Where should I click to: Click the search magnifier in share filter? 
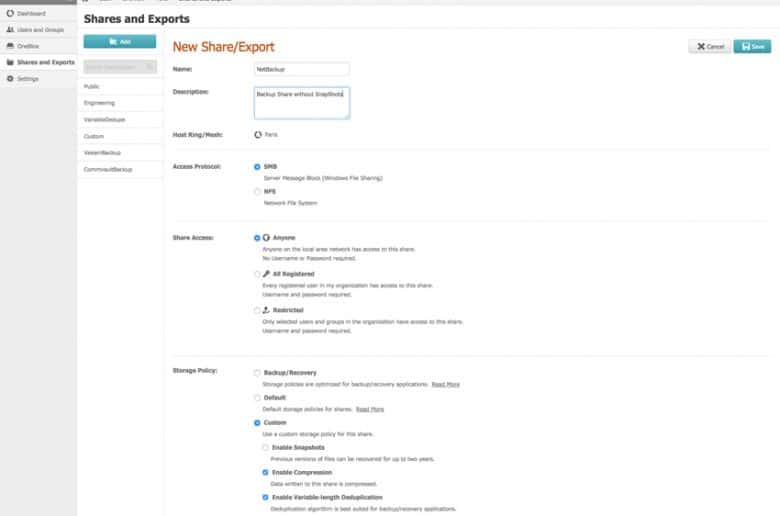pyautogui.click(x=149, y=67)
